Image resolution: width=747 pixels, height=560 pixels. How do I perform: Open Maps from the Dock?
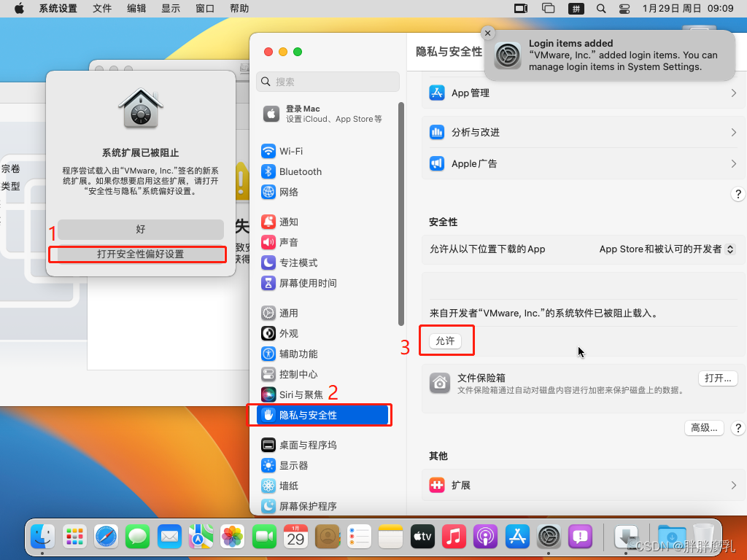point(201,537)
